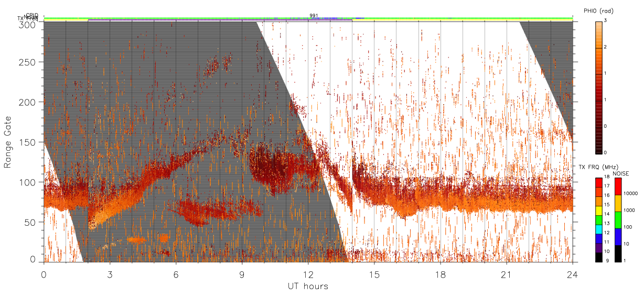Viewport: 644px width, 297px height.
Task: Click x-axis tick label '3'
Action: 110,274
